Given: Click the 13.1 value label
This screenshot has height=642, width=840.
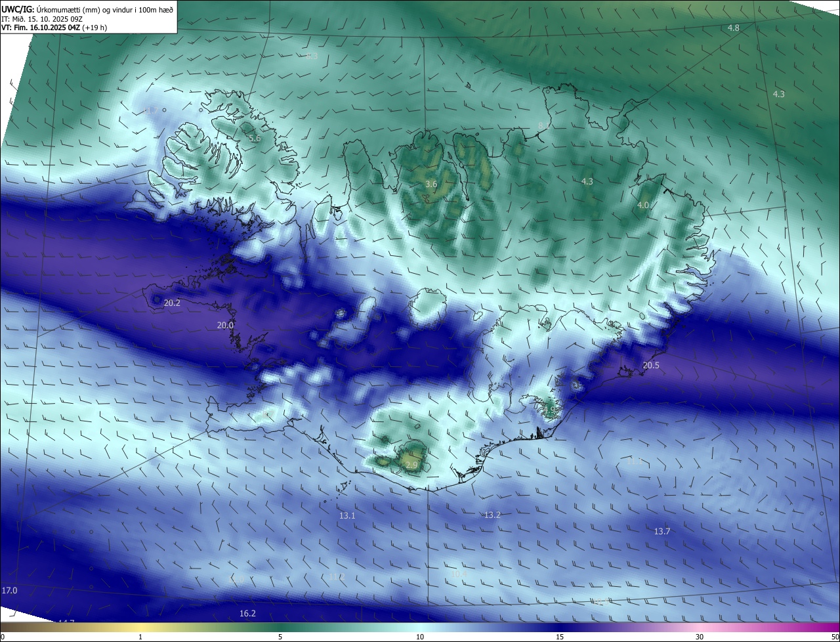Looking at the screenshot, I should [347, 515].
